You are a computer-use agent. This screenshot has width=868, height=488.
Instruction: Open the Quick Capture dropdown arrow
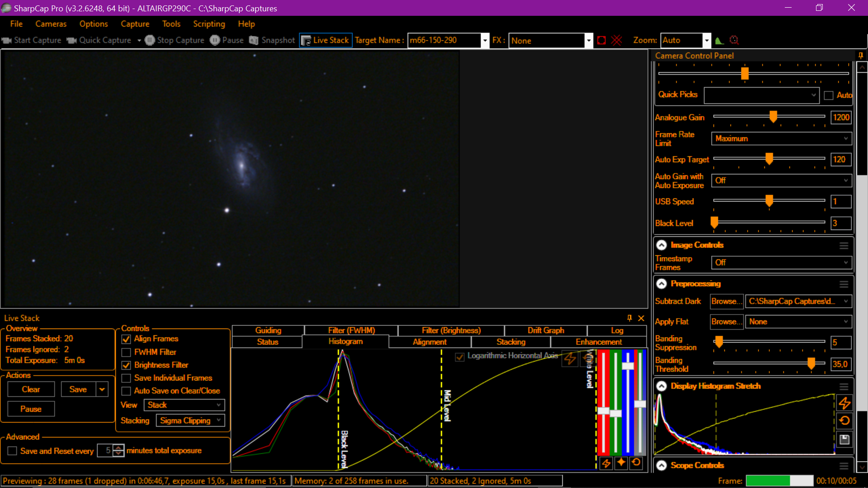click(139, 40)
